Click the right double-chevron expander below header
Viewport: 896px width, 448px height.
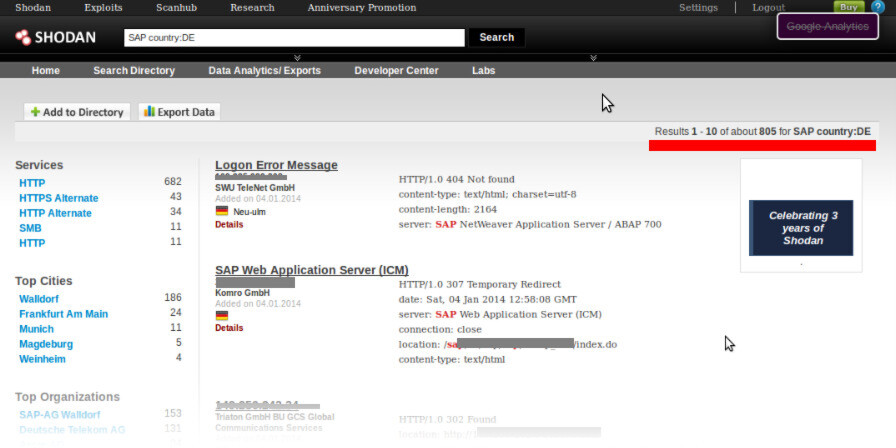[x=594, y=58]
